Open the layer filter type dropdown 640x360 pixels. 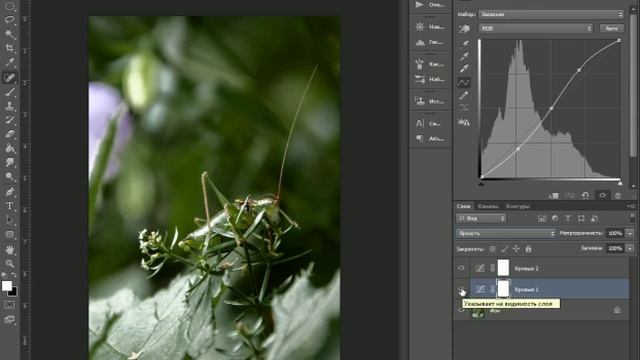[x=481, y=219]
